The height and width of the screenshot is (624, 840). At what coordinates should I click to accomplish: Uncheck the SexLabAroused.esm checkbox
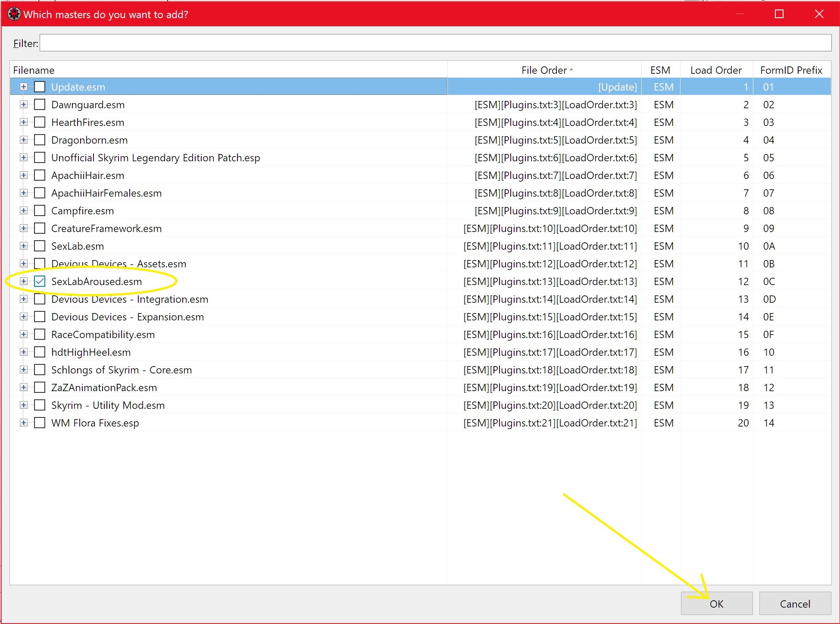coord(40,281)
